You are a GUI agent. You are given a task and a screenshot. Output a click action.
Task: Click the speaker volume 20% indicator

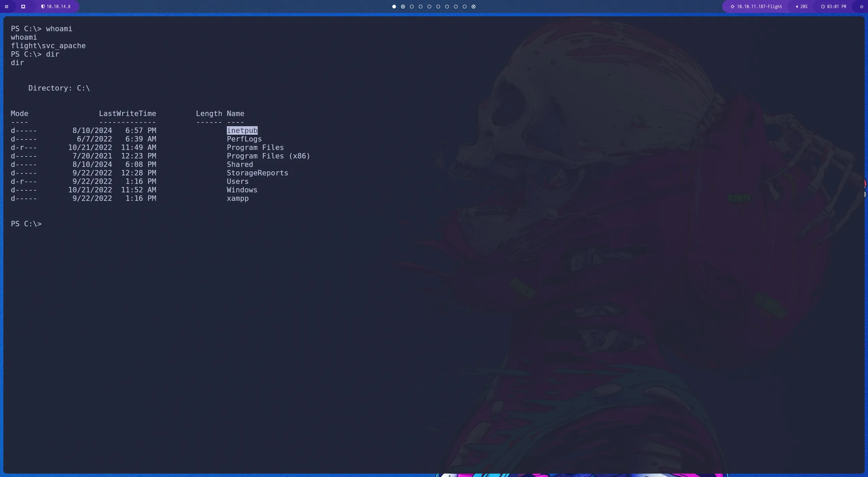(x=802, y=6)
